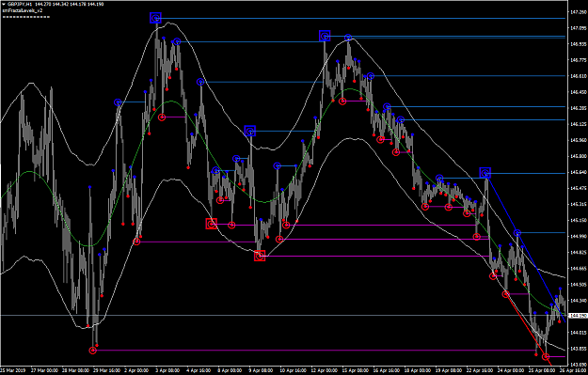Screen dimensions: 588x375
Task: Click the 144.990 price scale label
Action: (x=579, y=237)
